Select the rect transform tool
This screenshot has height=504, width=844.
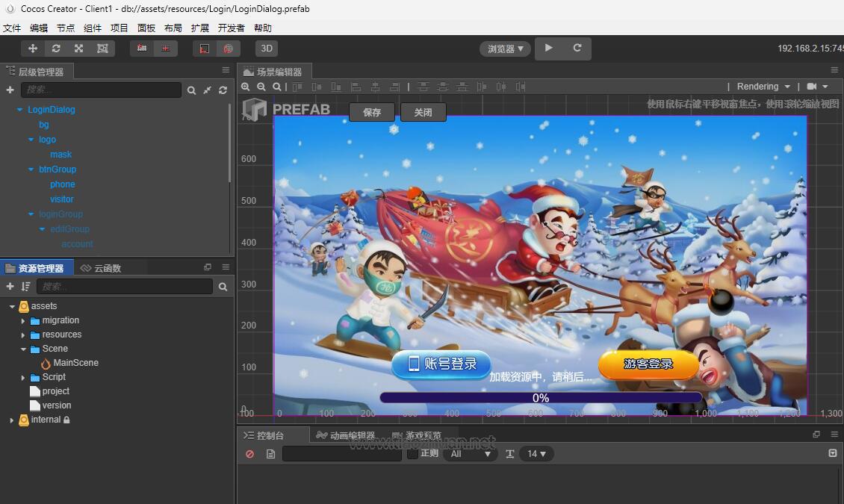102,49
